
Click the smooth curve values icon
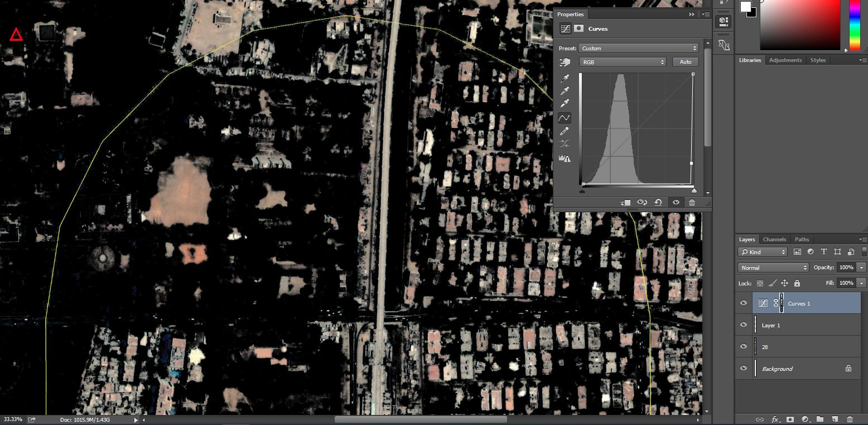tap(565, 144)
